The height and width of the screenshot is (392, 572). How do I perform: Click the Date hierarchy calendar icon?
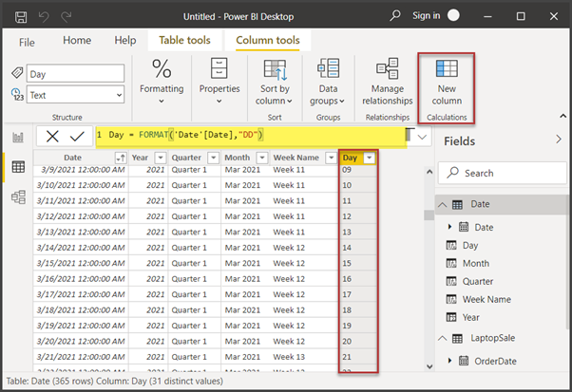tap(464, 227)
